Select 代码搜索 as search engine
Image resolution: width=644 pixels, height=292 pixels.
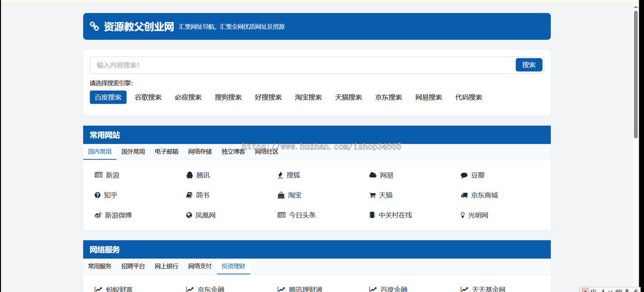click(469, 97)
